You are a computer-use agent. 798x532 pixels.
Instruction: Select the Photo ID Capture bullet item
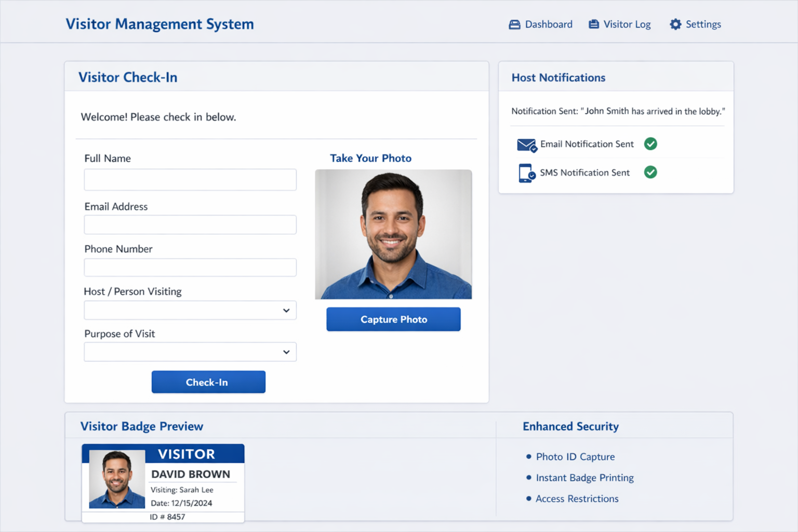(575, 457)
